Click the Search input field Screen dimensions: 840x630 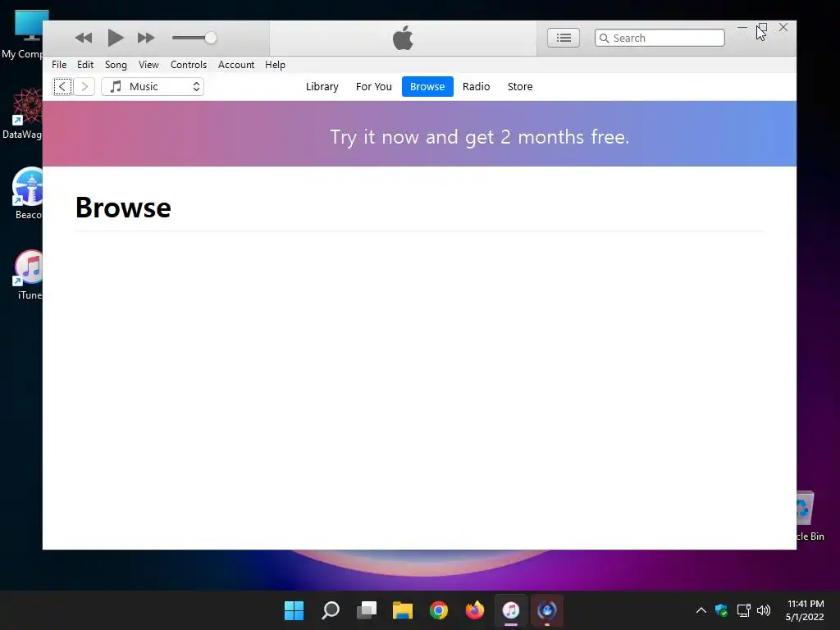click(x=660, y=38)
